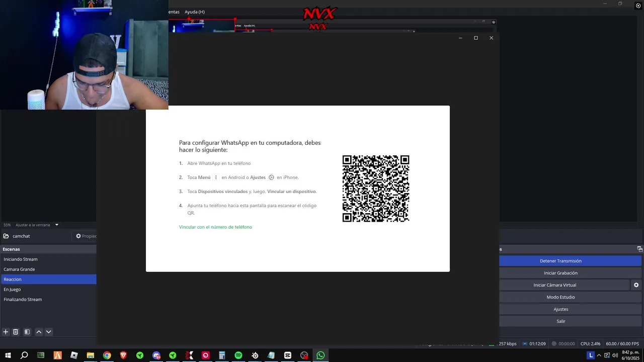Click the camchat source label
The image size is (644, 362).
[x=21, y=236]
